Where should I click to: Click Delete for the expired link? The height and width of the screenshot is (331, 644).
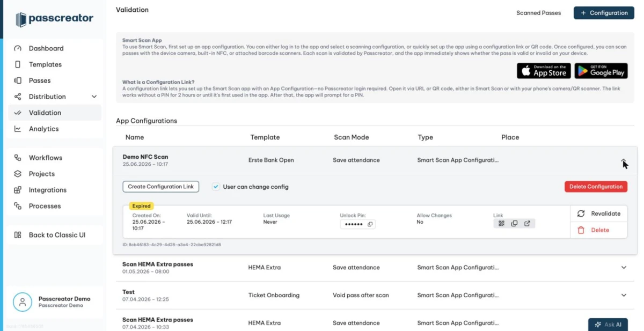point(598,230)
